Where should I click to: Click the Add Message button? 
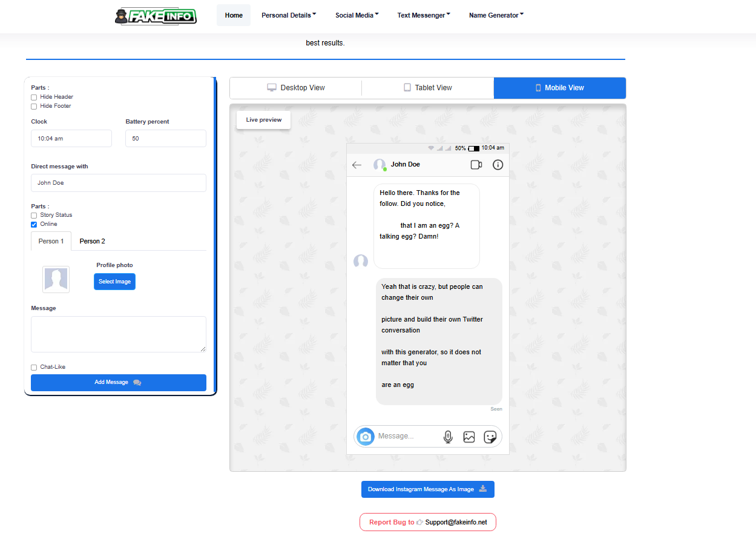119,383
